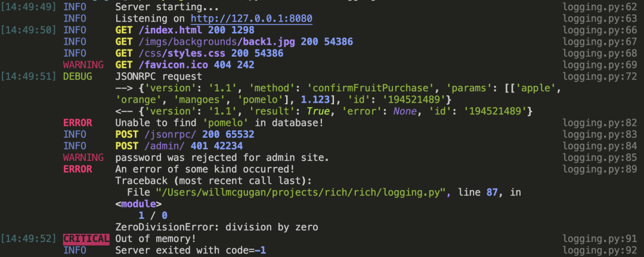Viewport: 644px width, 257px height.
Task: Click 'ZeroDivisionError: division by zero' line
Action: [x=216, y=227]
